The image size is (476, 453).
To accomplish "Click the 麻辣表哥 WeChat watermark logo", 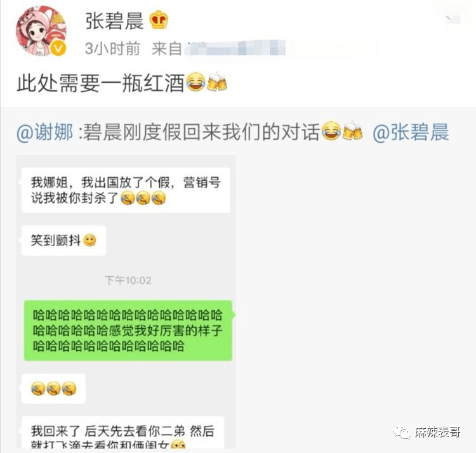I will click(x=402, y=432).
